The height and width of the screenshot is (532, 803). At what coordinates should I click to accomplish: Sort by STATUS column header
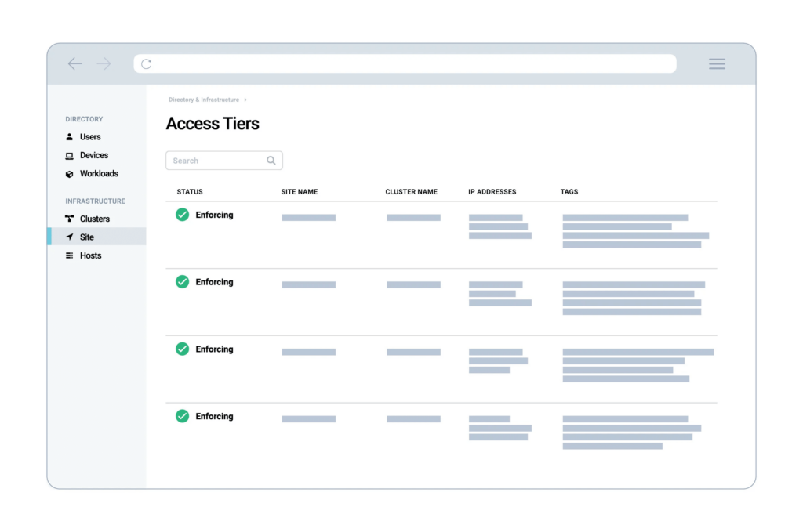190,192
